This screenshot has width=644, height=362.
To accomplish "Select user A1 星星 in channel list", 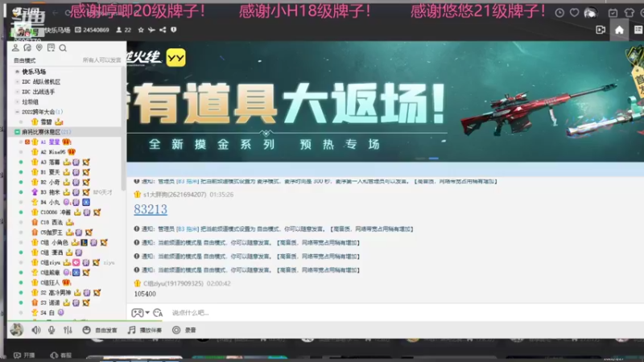I will (50, 142).
